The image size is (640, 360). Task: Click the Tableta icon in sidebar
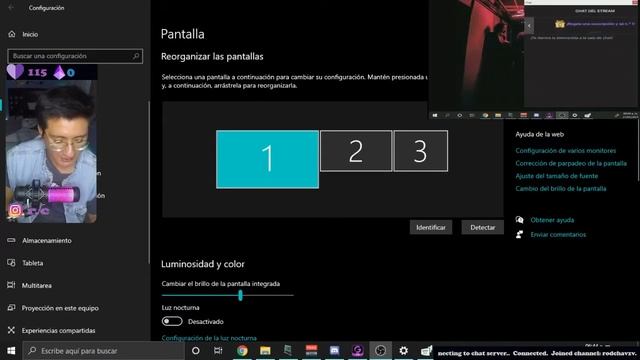point(11,263)
